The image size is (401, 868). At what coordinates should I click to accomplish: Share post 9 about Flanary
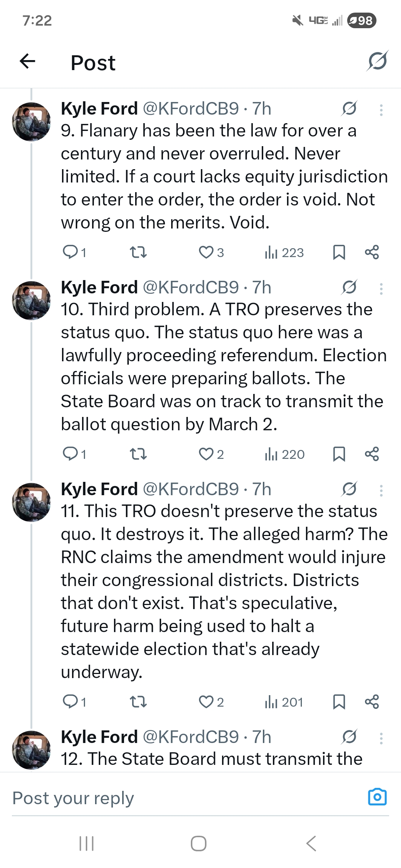[x=372, y=252]
